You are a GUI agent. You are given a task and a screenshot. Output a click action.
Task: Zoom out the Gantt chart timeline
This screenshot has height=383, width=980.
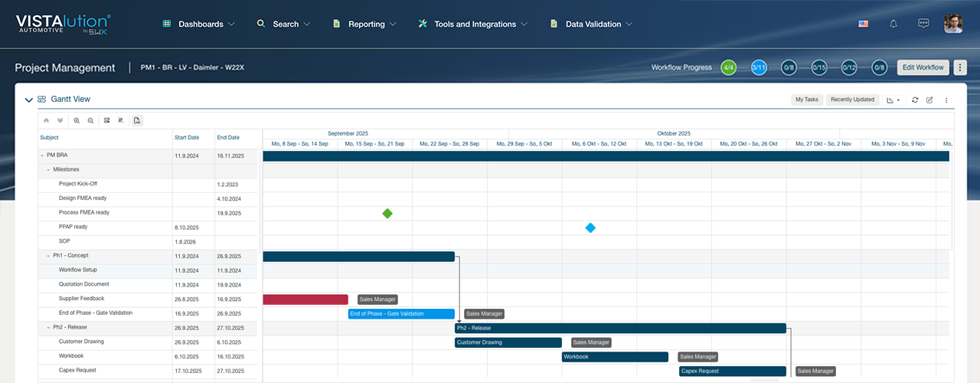coord(91,120)
